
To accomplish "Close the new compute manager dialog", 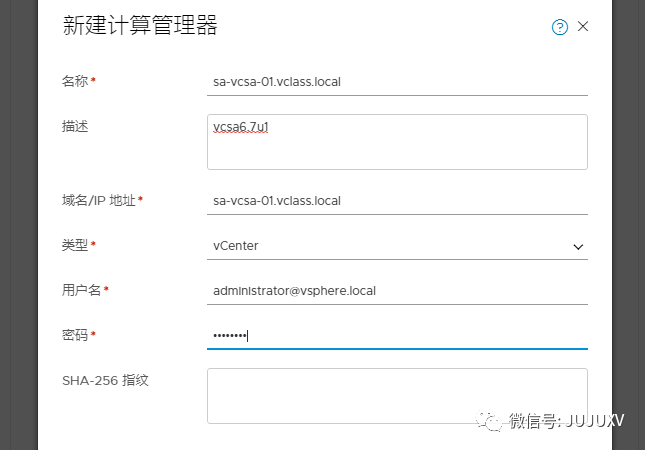I will click(583, 26).
